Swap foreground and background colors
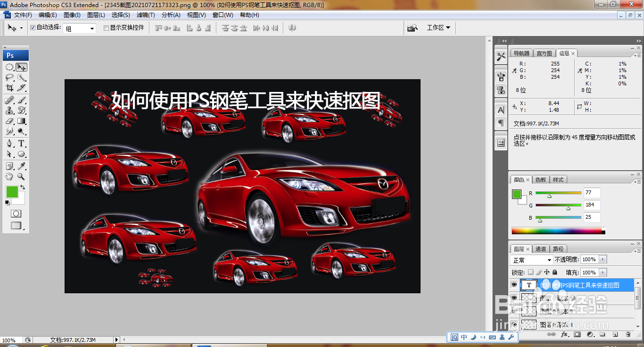Screen dimensions: 644x347 point(23,187)
